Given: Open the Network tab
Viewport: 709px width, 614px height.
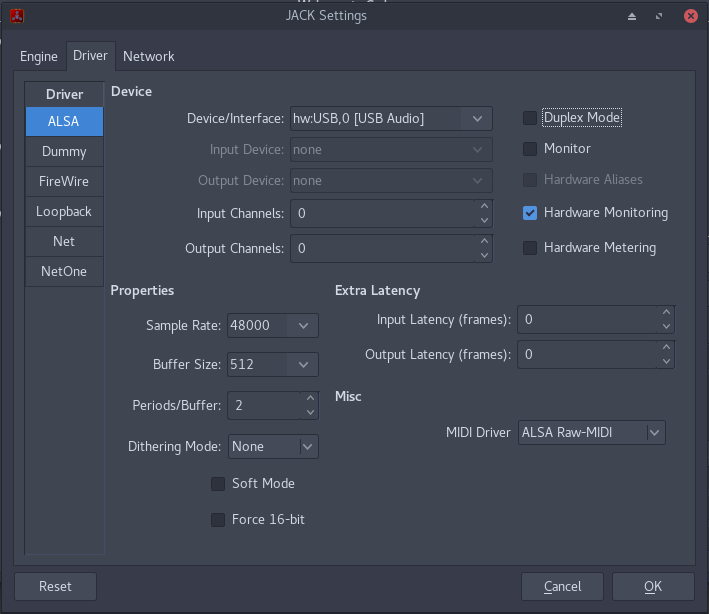Looking at the screenshot, I should (148, 57).
